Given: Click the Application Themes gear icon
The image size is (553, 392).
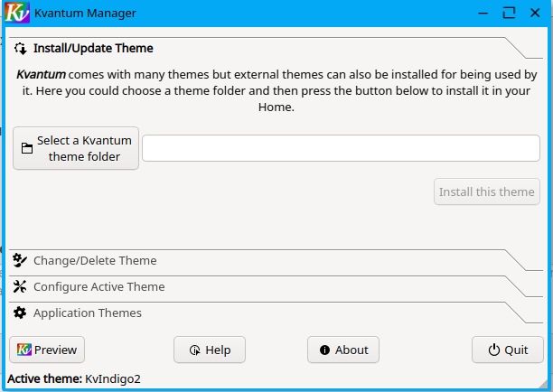Looking at the screenshot, I should click(x=20, y=313).
